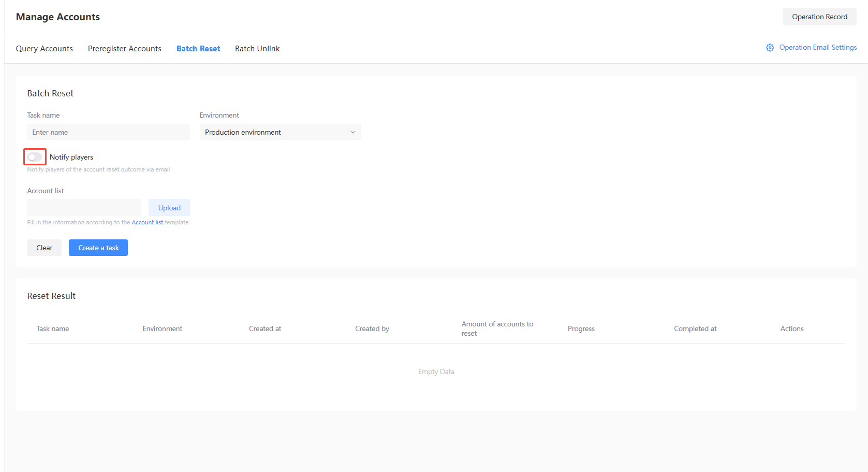Click the Account list file field

pyautogui.click(x=84, y=208)
